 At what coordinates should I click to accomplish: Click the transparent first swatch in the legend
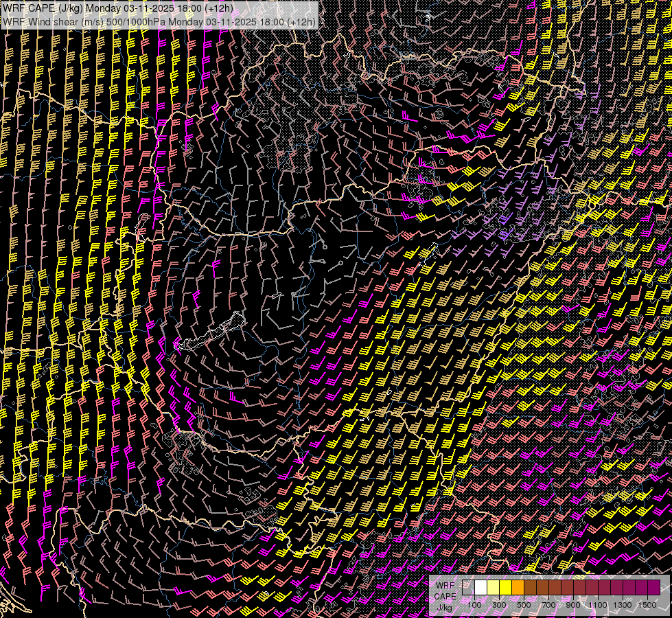point(469,588)
